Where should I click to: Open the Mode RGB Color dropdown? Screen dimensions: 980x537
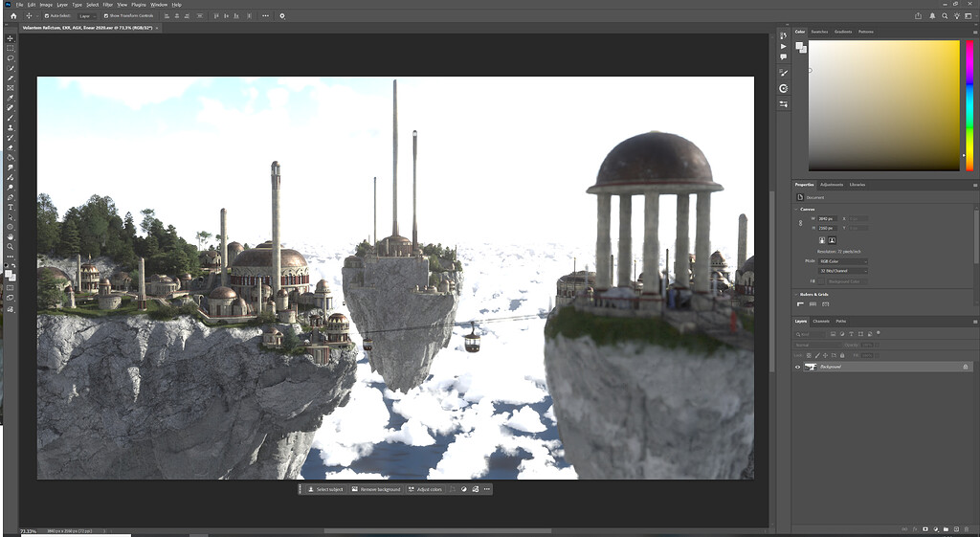(843, 261)
